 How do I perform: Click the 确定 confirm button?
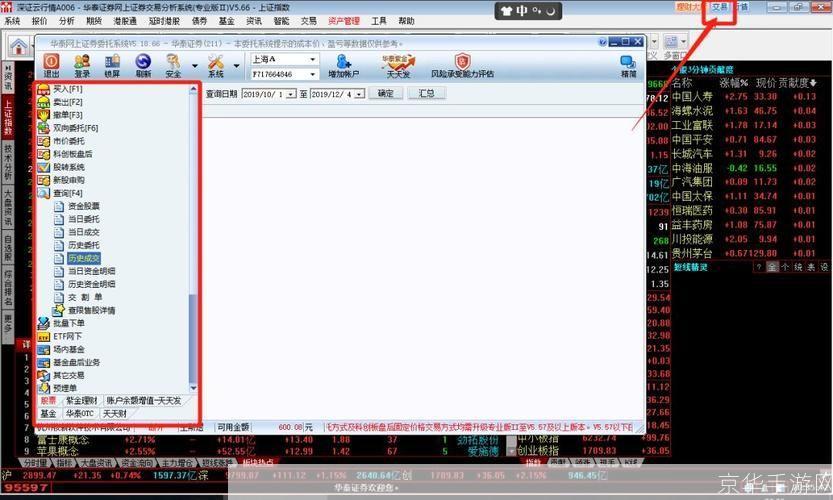[x=386, y=94]
